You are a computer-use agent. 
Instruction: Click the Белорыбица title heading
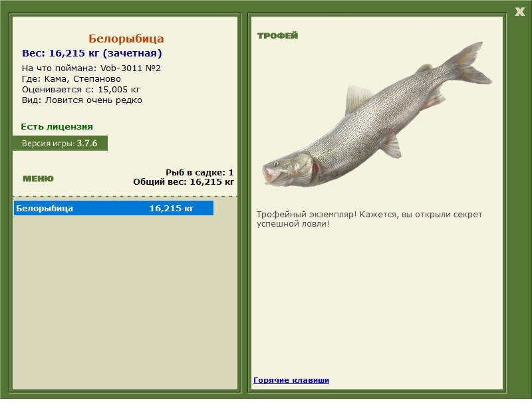pyautogui.click(x=126, y=39)
